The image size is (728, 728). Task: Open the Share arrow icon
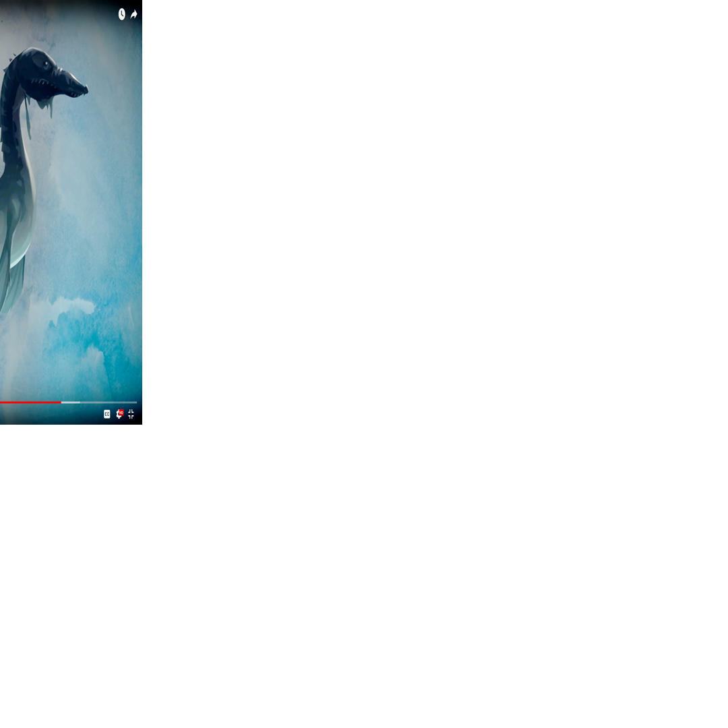133,14
